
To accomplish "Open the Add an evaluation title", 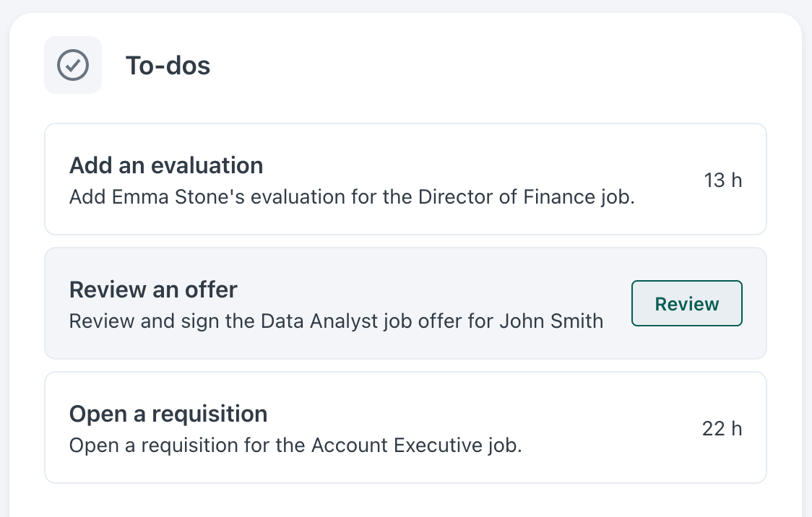I will tap(166, 165).
